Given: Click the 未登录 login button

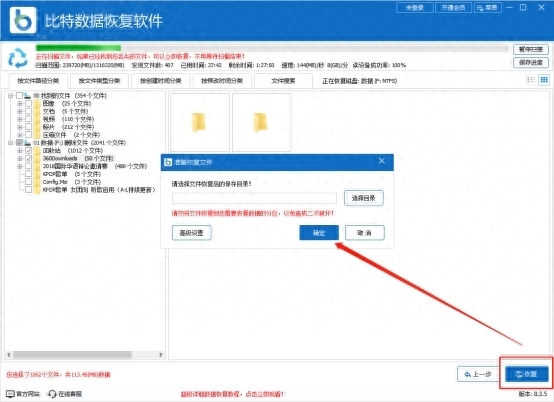Looking at the screenshot, I should pyautogui.click(x=415, y=7).
